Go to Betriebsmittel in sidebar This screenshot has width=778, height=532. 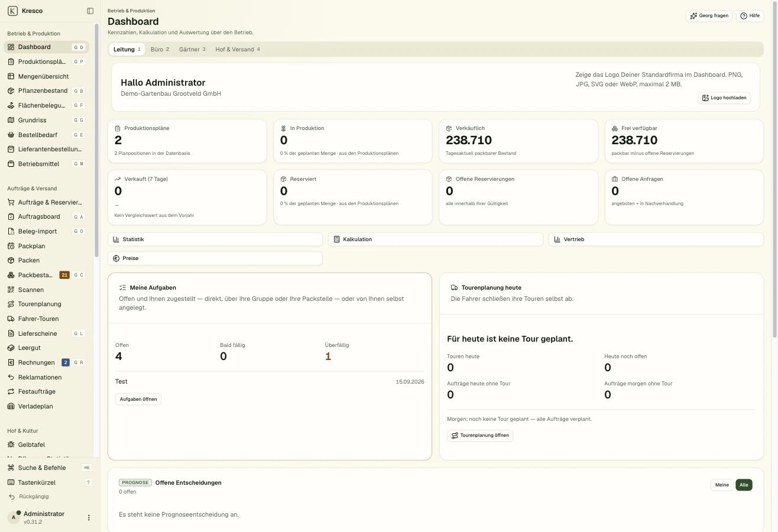(x=46, y=164)
